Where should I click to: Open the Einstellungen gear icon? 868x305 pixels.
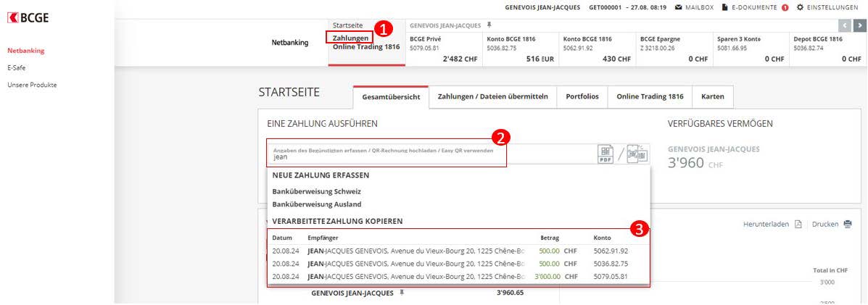point(800,8)
